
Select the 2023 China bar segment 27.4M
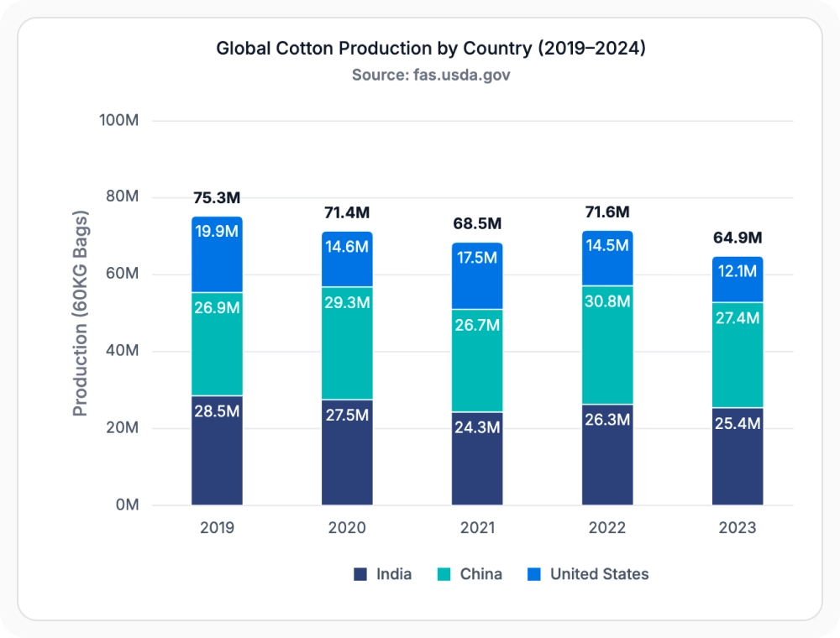pyautogui.click(x=738, y=355)
